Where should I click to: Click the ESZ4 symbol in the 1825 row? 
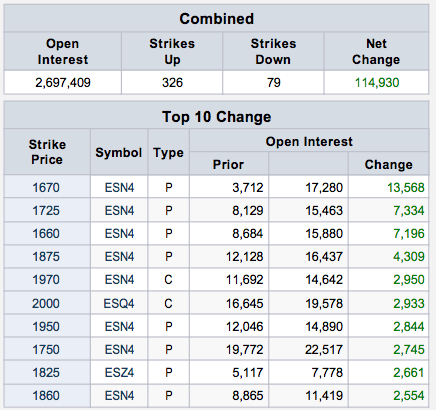(x=119, y=372)
